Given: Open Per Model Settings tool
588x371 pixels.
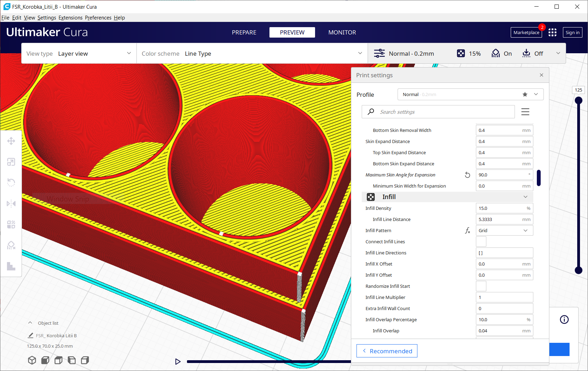Looking at the screenshot, I should tap(11, 224).
